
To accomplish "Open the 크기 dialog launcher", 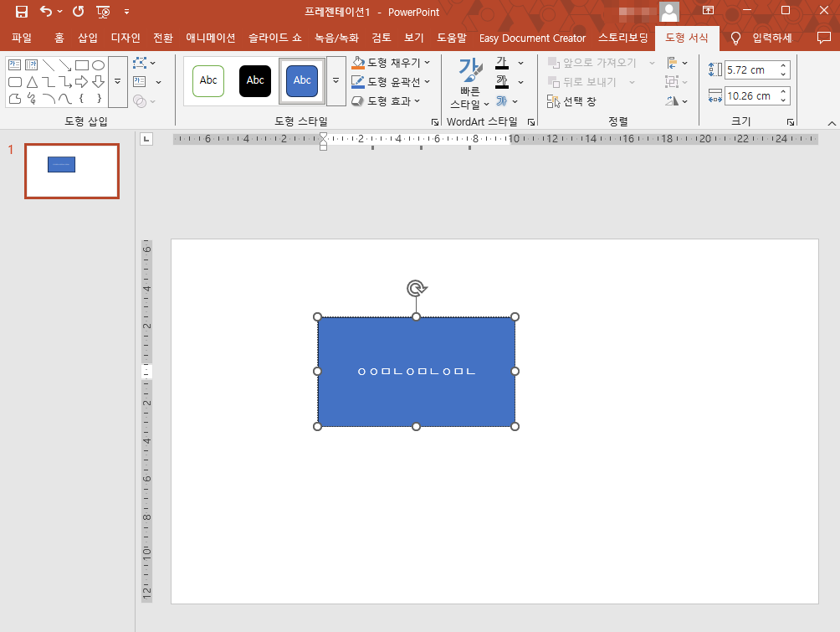I will (790, 122).
